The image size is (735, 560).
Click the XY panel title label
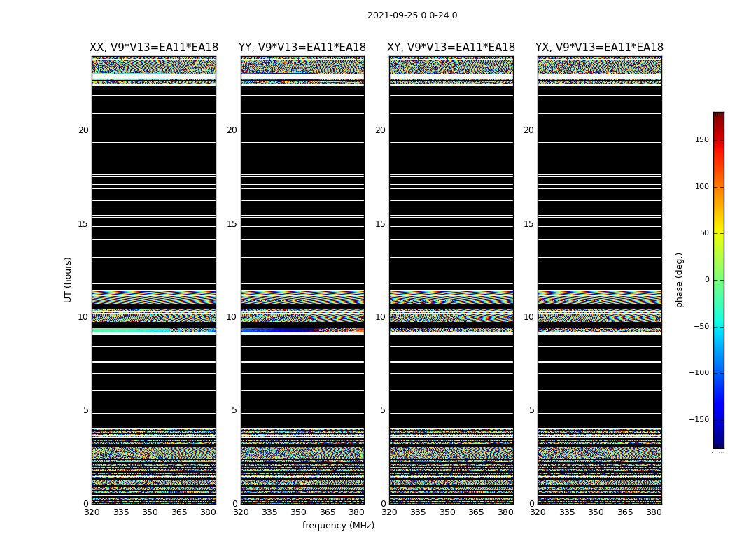[451, 48]
